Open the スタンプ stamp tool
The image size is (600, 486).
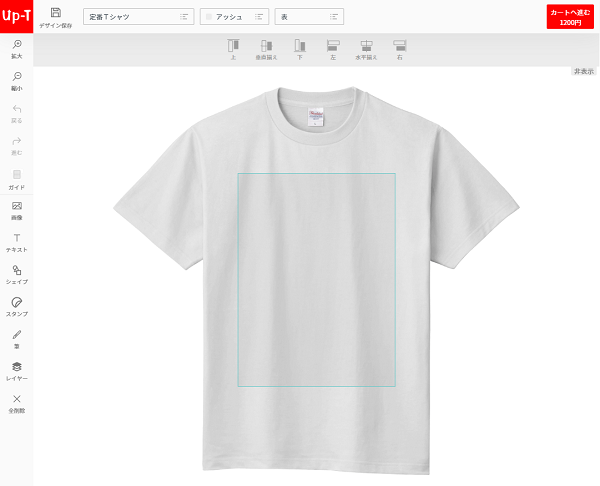point(16,307)
